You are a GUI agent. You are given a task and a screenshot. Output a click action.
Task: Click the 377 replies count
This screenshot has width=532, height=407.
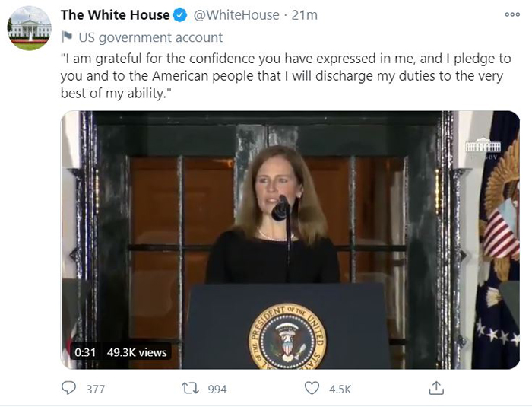96,389
